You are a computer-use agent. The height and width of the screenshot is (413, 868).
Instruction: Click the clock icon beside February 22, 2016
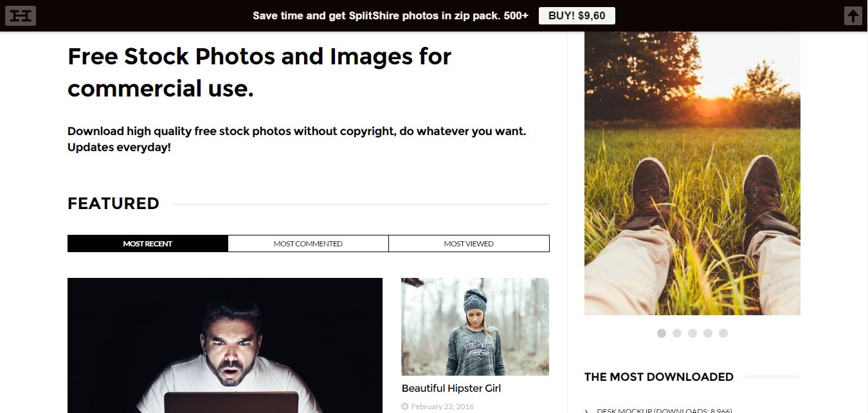pos(404,407)
